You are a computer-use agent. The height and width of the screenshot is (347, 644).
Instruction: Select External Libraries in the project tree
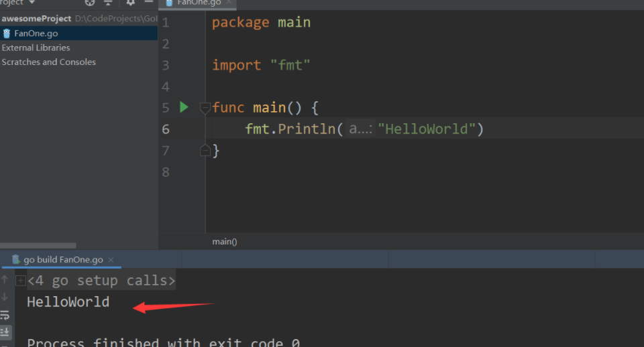coord(36,48)
